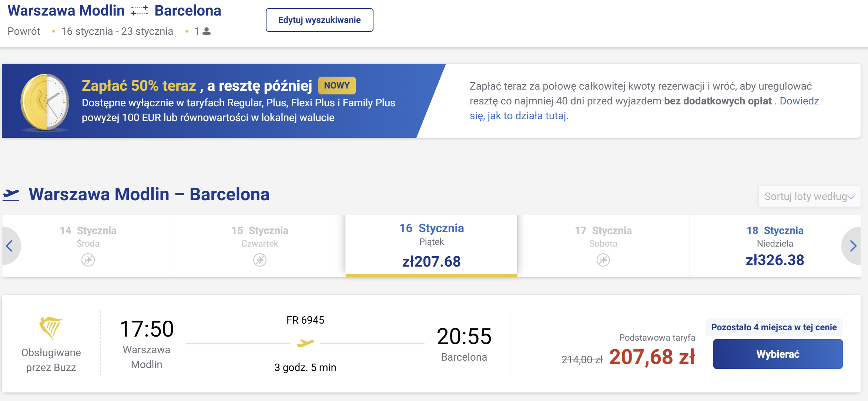The image size is (868, 401).
Task: Click the round-trip arrows icon between city names
Action: pos(139,11)
